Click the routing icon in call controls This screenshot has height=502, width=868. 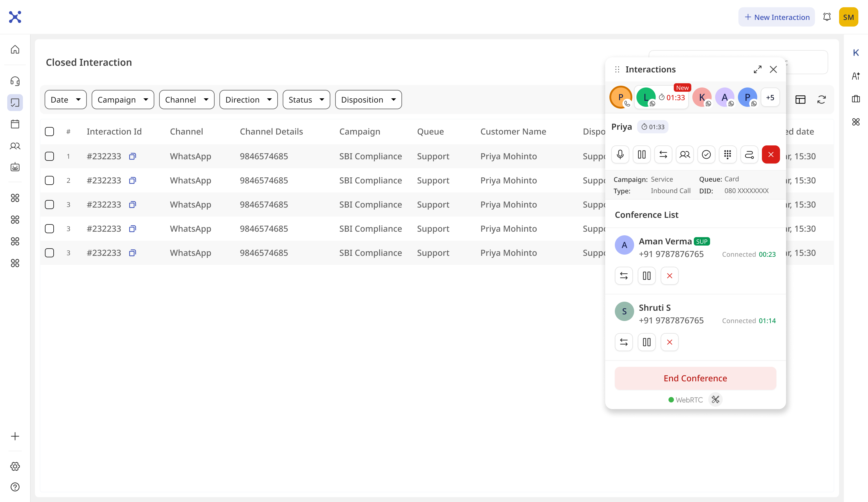(749, 154)
